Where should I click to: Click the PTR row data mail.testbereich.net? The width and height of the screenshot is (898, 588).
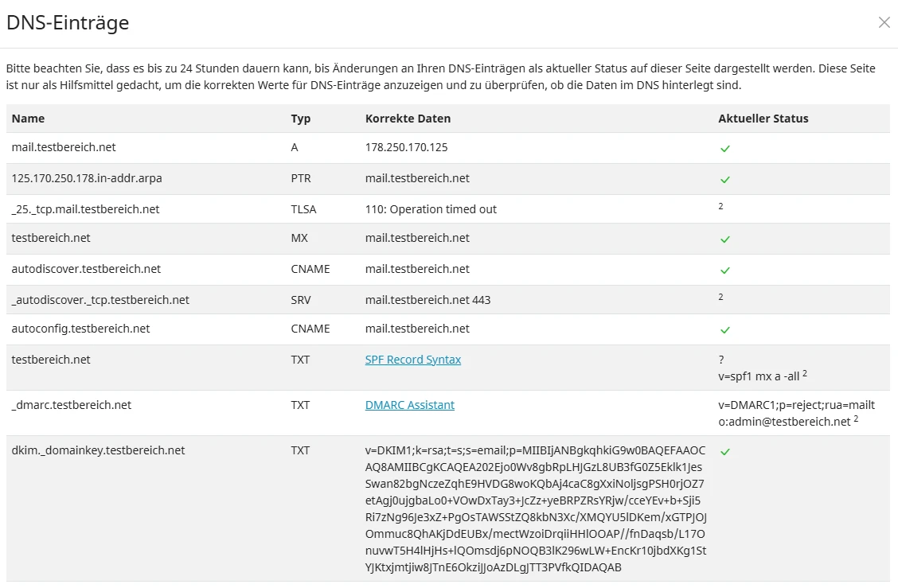pyautogui.click(x=417, y=178)
